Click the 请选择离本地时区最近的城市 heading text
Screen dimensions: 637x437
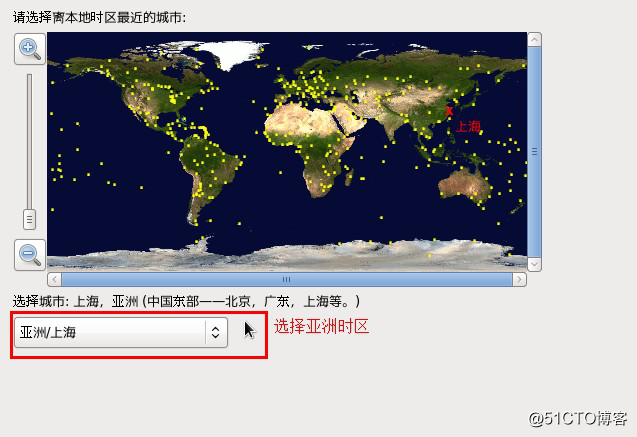coord(100,17)
